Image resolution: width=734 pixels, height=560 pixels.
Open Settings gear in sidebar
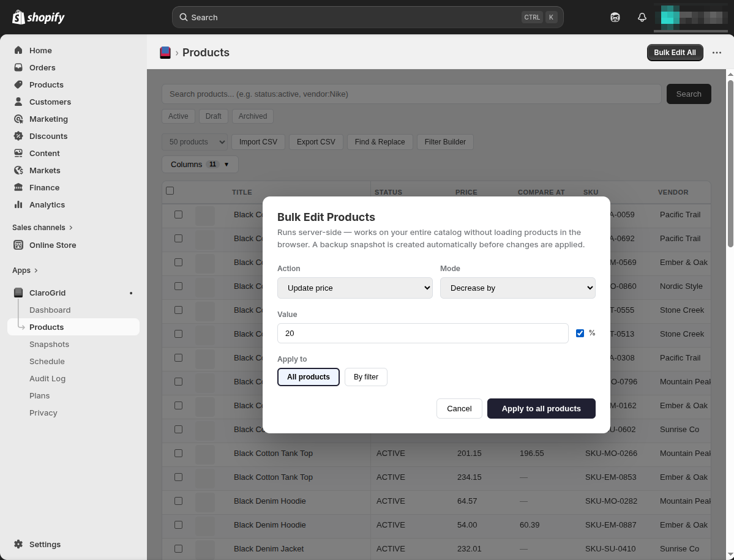18,544
